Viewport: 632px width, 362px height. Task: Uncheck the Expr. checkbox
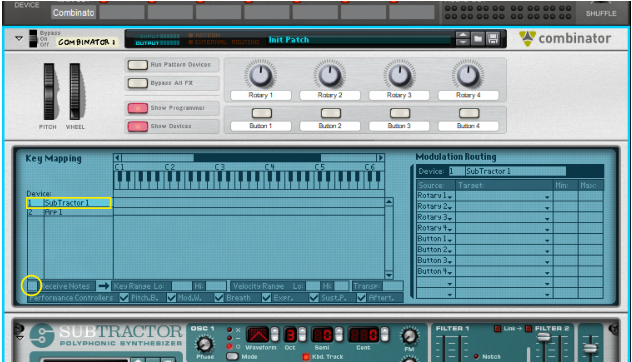tap(266, 298)
